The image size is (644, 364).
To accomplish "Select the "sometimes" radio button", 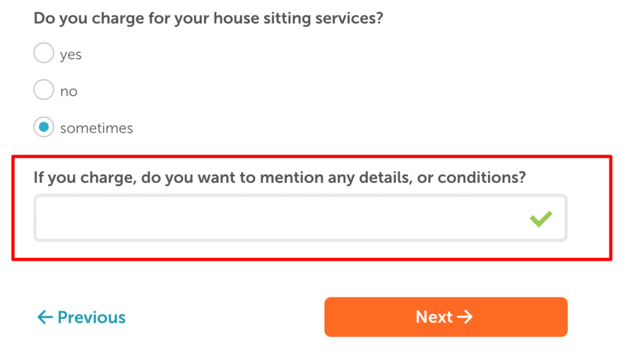I will coord(43,127).
